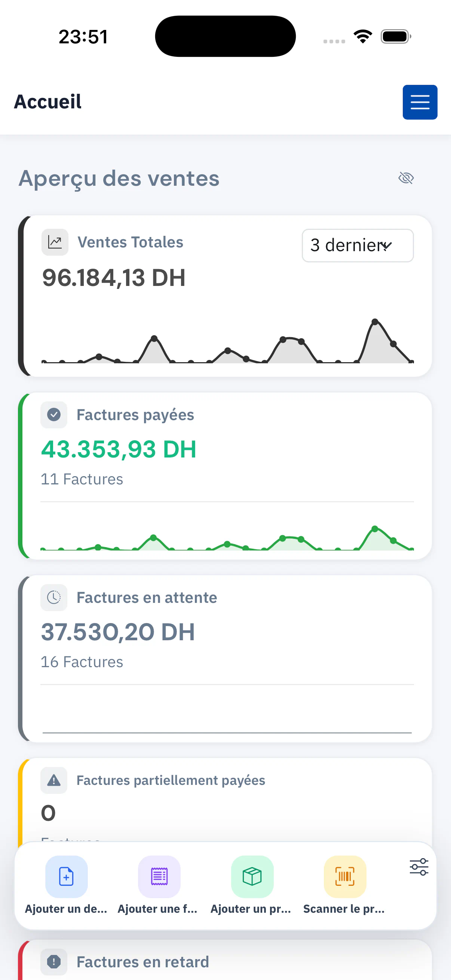
Task: Open the 37.530,20 DH pending amount
Action: 117,632
